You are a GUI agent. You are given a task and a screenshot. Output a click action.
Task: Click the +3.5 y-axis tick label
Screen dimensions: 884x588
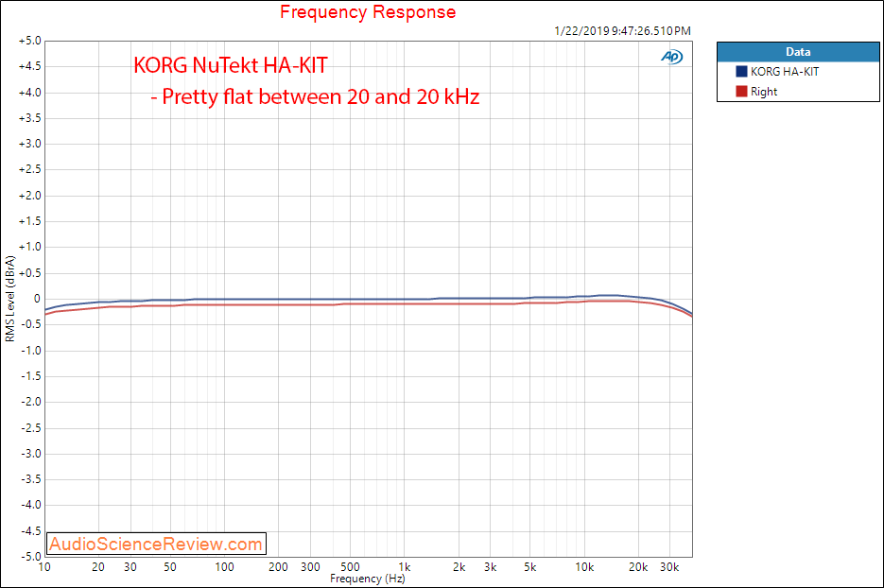tap(30, 118)
